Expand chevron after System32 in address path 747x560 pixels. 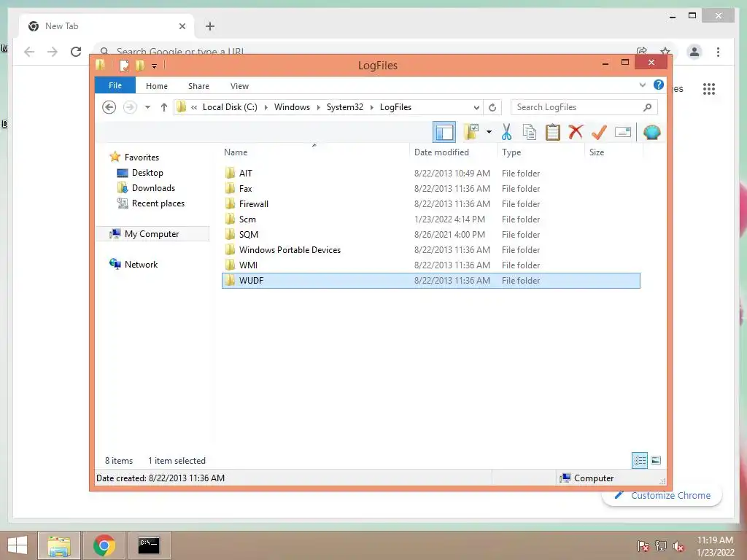pyautogui.click(x=371, y=108)
